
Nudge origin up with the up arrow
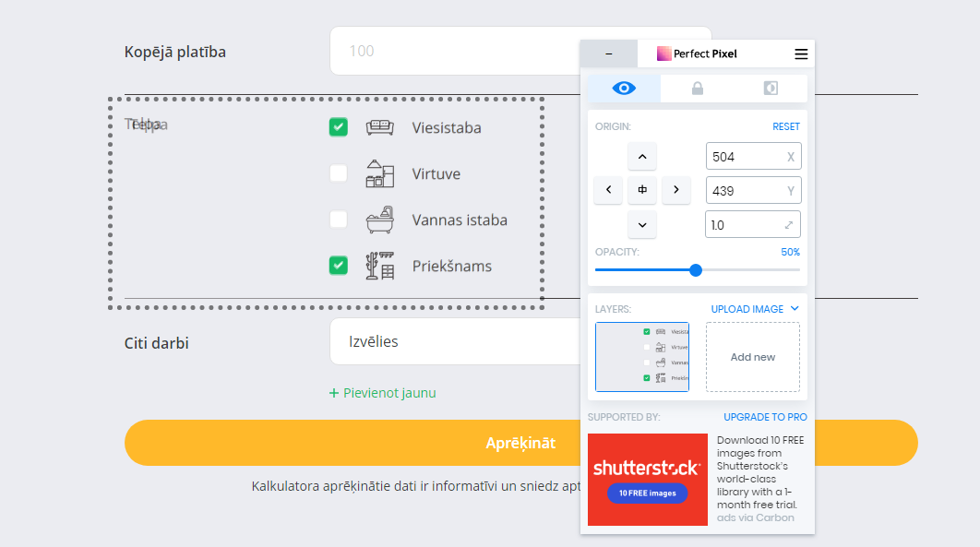click(x=641, y=156)
